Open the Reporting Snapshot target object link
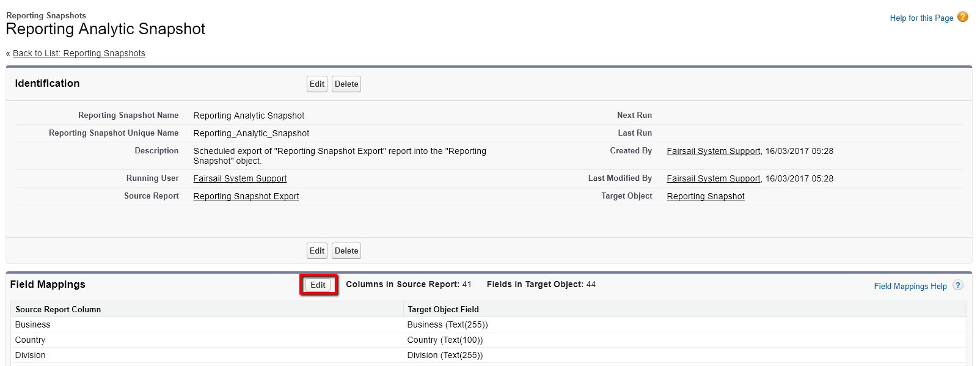 (x=705, y=196)
